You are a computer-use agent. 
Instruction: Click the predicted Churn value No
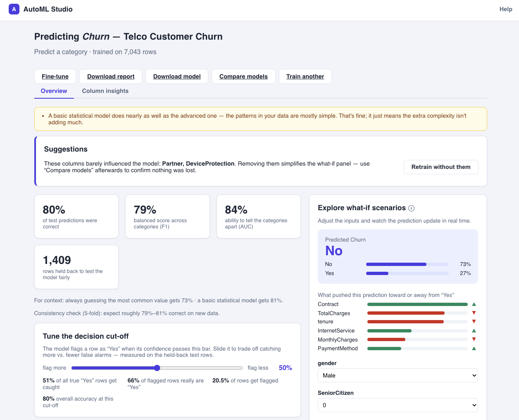coord(334,251)
